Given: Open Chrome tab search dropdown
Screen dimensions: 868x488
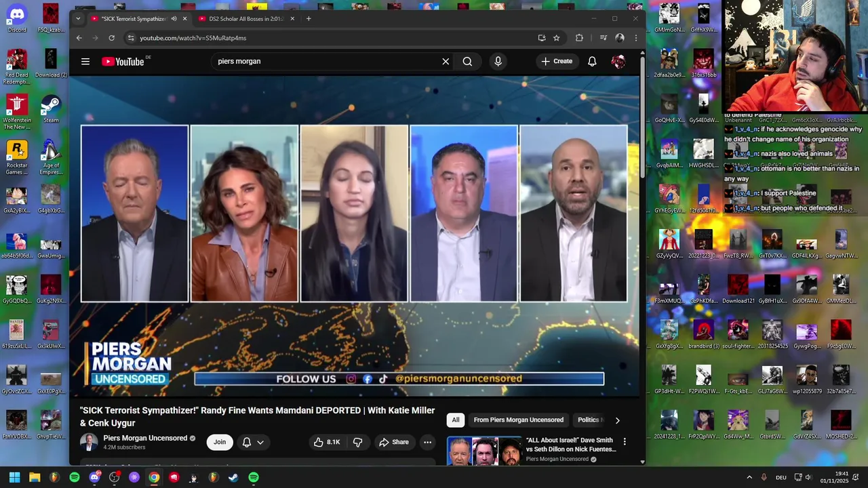Looking at the screenshot, I should [78, 19].
